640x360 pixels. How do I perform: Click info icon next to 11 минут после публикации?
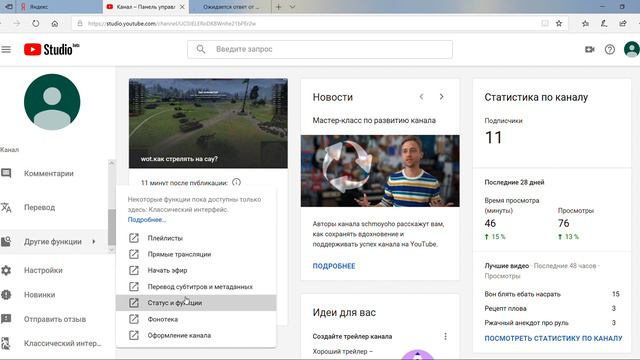click(236, 182)
